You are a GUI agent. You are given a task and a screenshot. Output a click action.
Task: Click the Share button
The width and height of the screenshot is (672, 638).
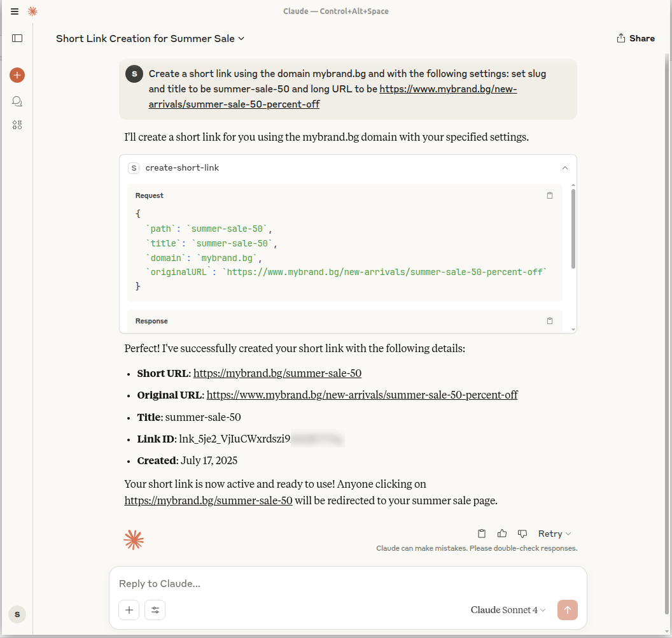[x=635, y=38]
